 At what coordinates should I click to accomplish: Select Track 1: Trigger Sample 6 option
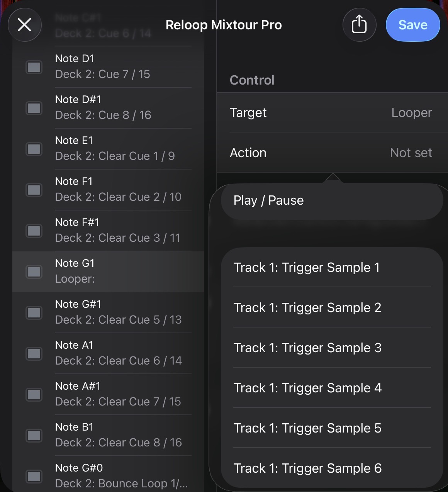pos(331,468)
